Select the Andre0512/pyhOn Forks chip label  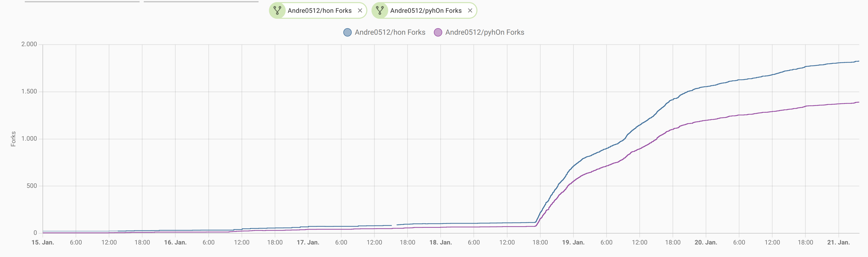[426, 10]
